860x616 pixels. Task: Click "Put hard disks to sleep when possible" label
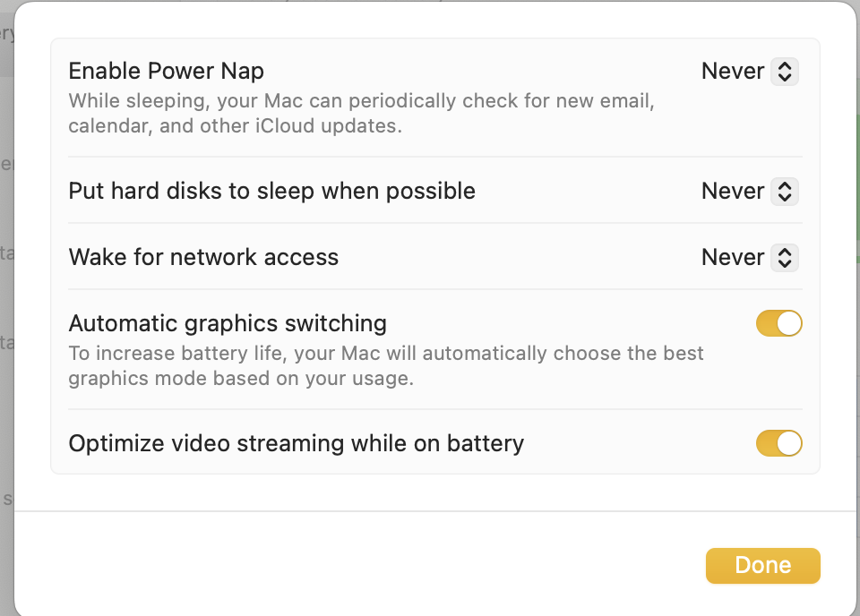coord(271,191)
